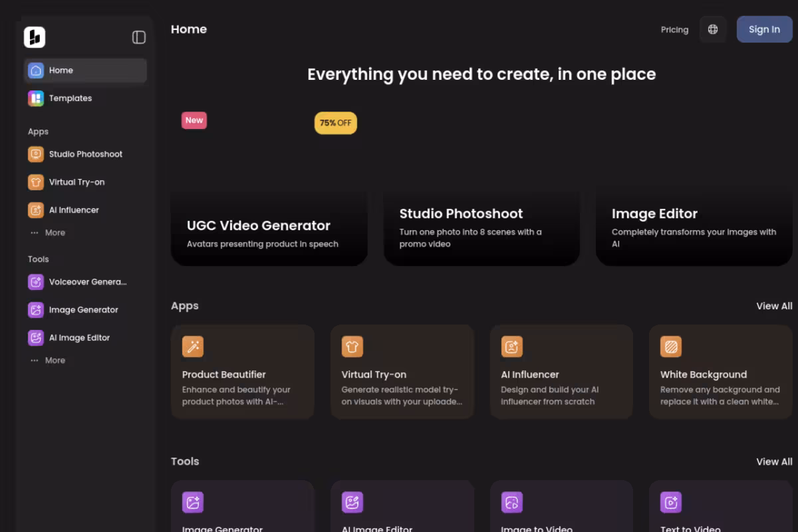This screenshot has height=532, width=798.
Task: Open the Image Editor feature card
Action: point(694,185)
